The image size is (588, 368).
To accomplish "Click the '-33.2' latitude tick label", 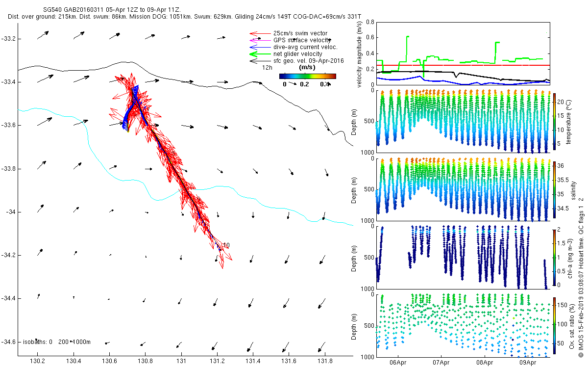I will pyautogui.click(x=8, y=39).
